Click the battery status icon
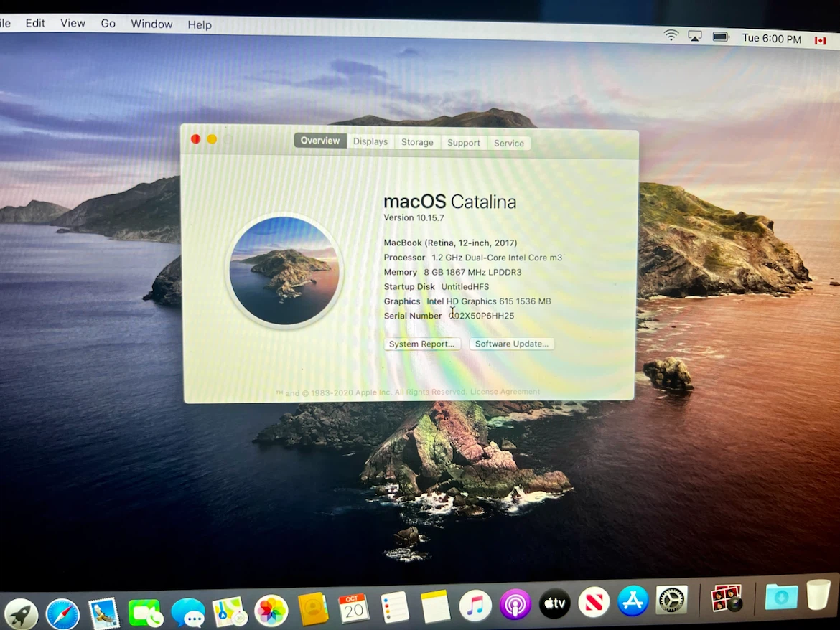This screenshot has width=840, height=630. click(721, 37)
